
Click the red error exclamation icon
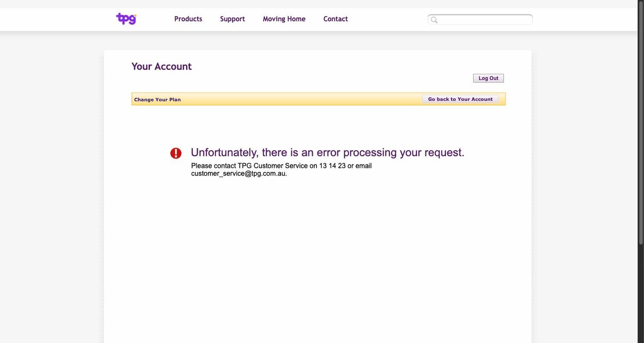coord(176,153)
